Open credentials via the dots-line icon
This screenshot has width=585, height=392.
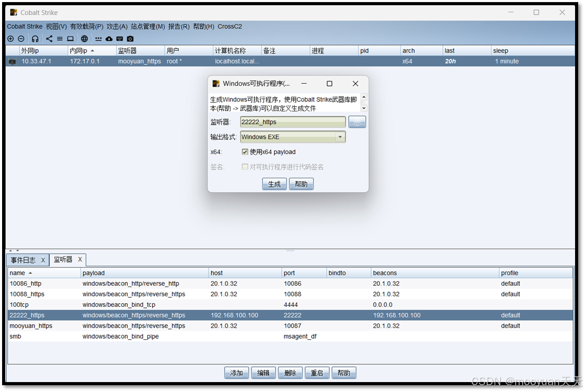coord(98,39)
